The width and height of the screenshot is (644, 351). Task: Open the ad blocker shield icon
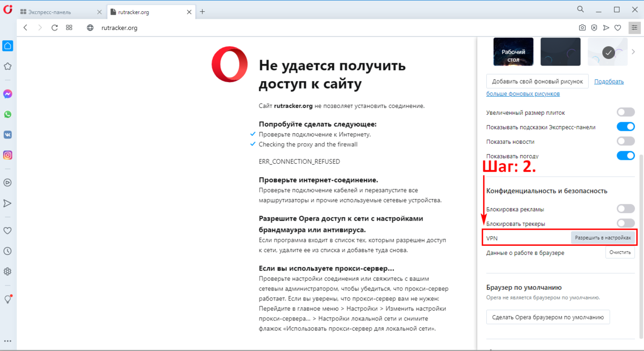(x=594, y=27)
